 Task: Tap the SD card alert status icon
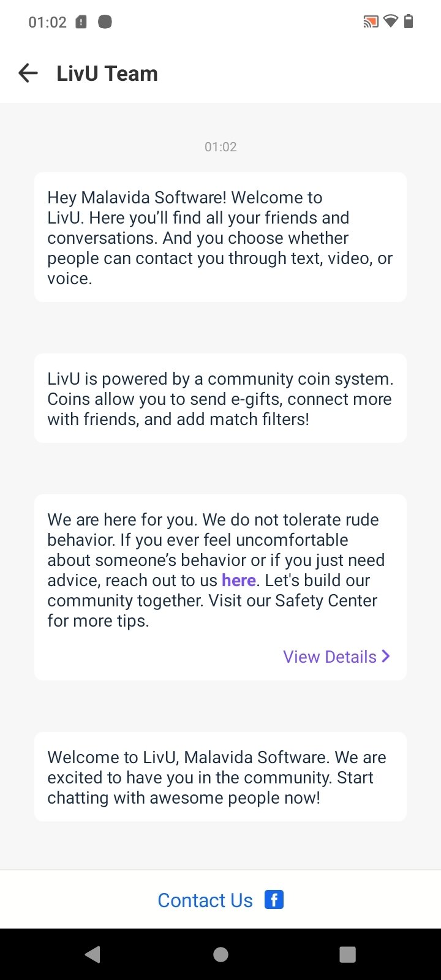[81, 22]
